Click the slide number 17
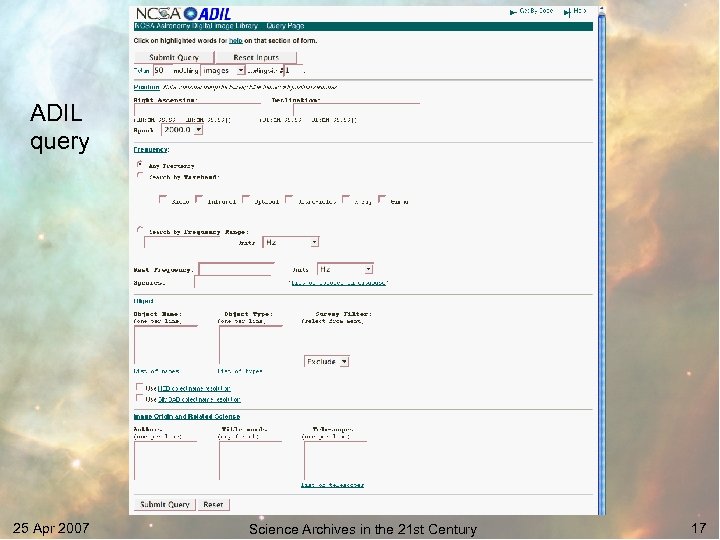The width and height of the screenshot is (720, 540). [x=699, y=528]
